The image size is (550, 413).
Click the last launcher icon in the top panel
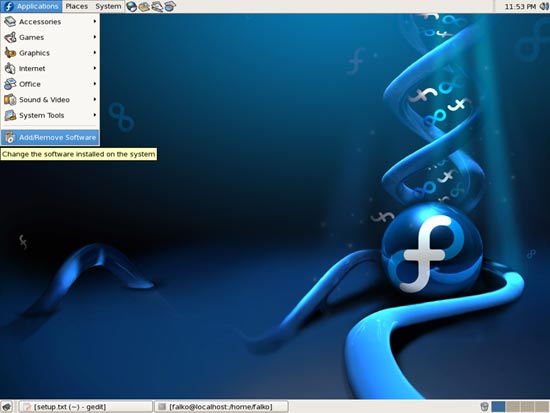(170, 6)
